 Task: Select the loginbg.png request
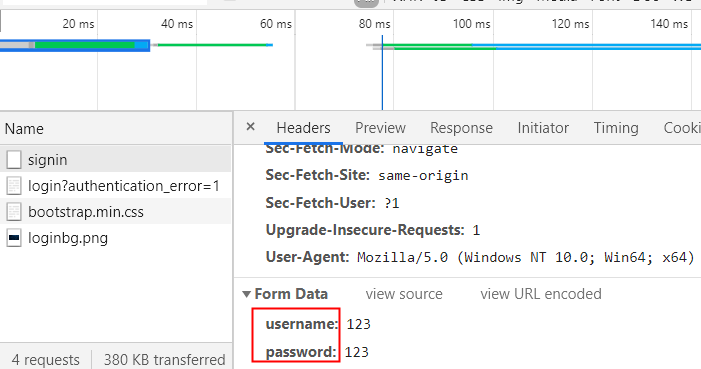pyautogui.click(x=115, y=238)
